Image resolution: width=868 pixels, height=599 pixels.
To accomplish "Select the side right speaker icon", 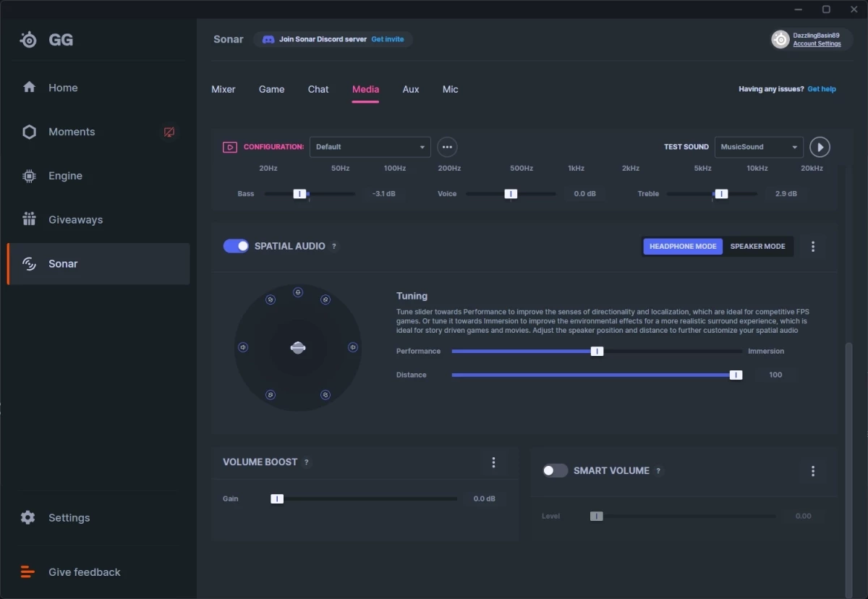I will [352, 347].
